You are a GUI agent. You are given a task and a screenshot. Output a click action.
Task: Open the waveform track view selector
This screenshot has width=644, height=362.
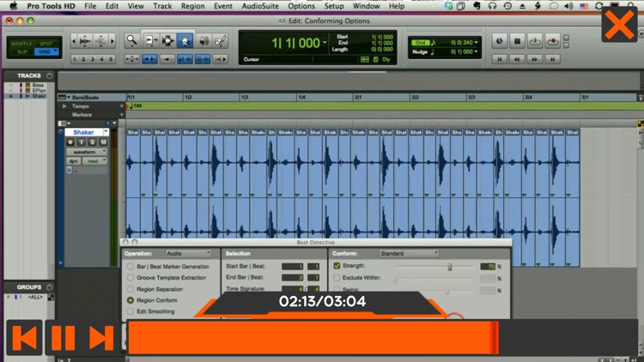click(87, 152)
